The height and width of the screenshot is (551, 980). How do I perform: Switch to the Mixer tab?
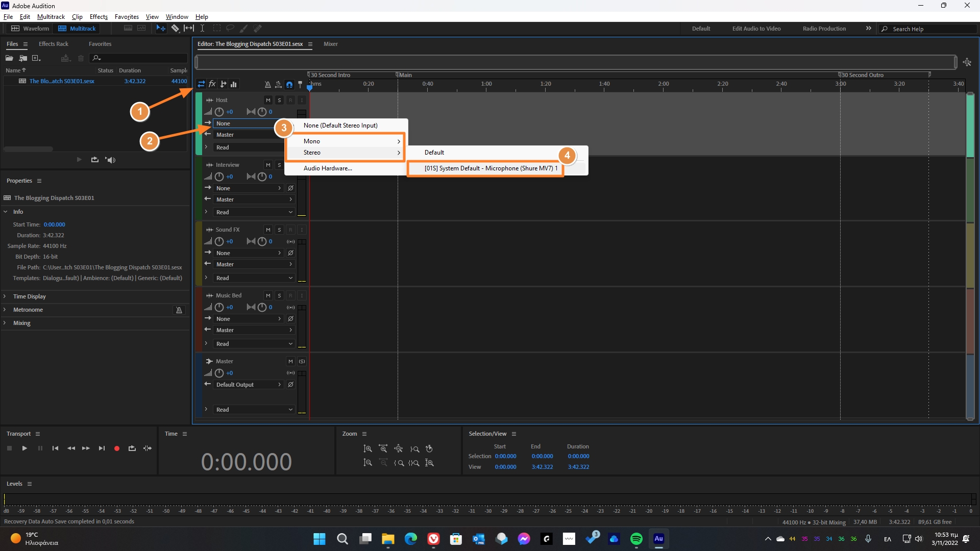[331, 44]
